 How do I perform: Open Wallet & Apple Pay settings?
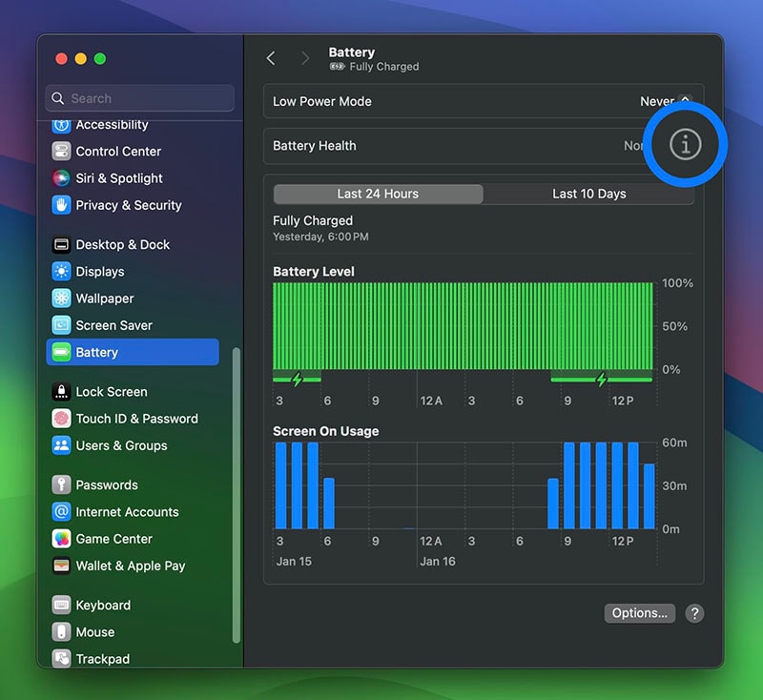point(130,566)
